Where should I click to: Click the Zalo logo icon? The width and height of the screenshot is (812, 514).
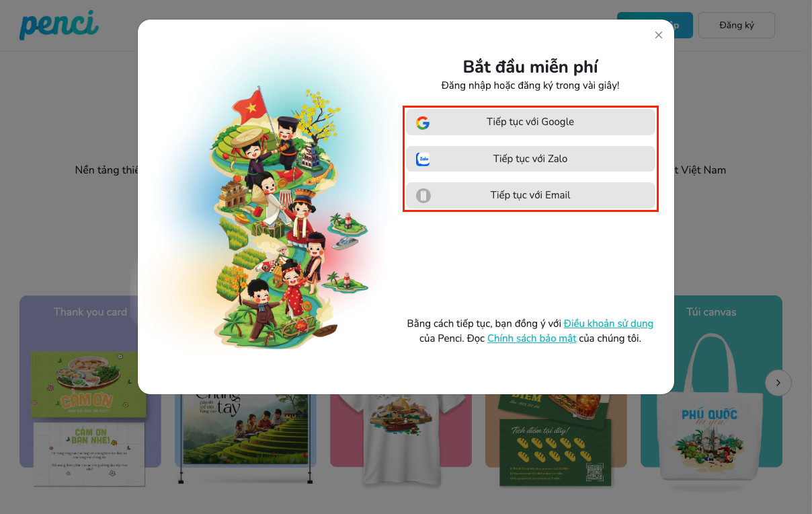[423, 159]
